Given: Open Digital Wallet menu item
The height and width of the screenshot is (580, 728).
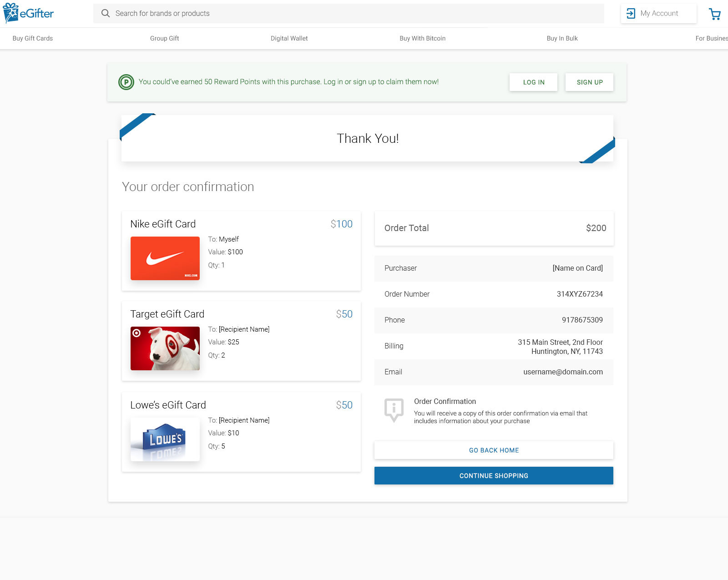Looking at the screenshot, I should (x=289, y=38).
